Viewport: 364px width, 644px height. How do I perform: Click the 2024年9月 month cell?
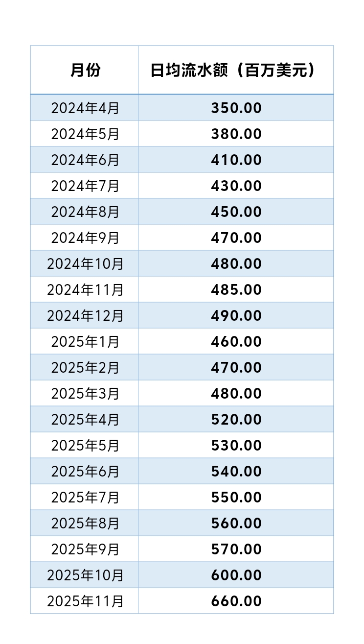(85, 238)
